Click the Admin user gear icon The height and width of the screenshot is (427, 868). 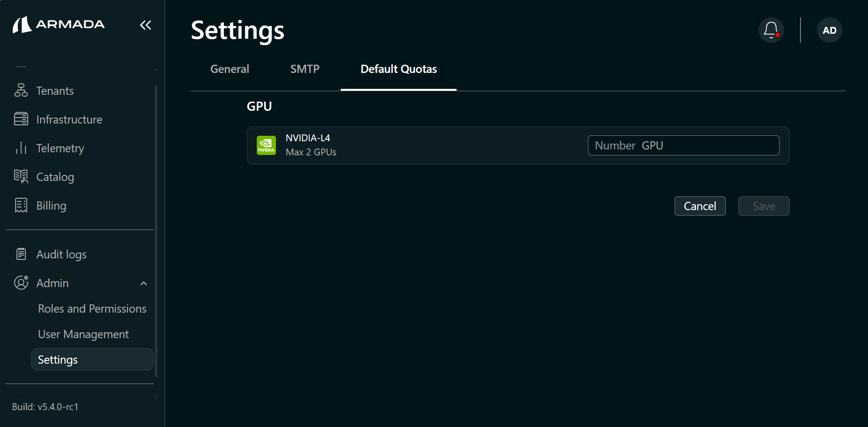click(x=21, y=283)
